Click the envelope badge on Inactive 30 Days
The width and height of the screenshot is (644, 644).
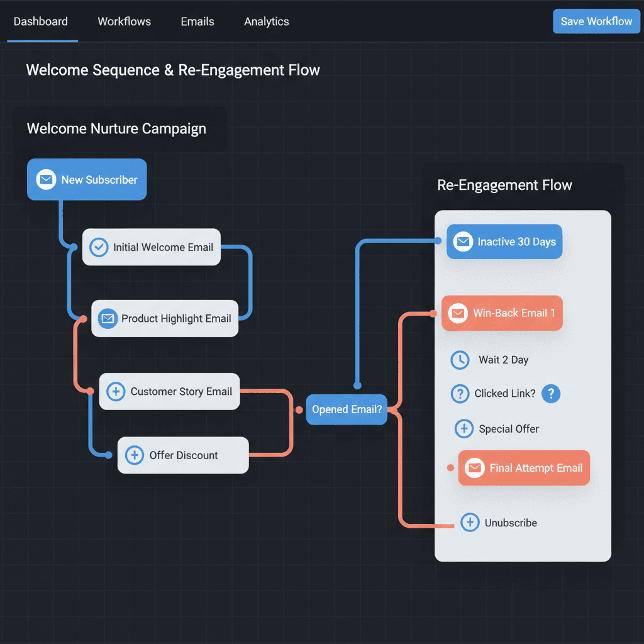pyautogui.click(x=463, y=241)
